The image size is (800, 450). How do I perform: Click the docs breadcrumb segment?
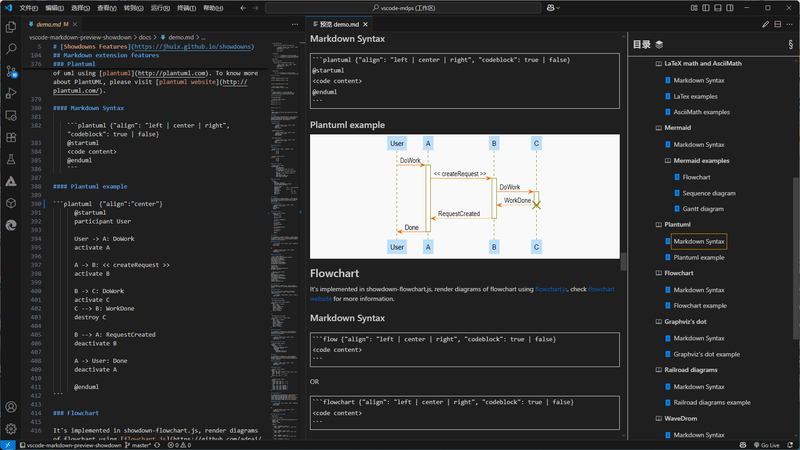(145, 37)
